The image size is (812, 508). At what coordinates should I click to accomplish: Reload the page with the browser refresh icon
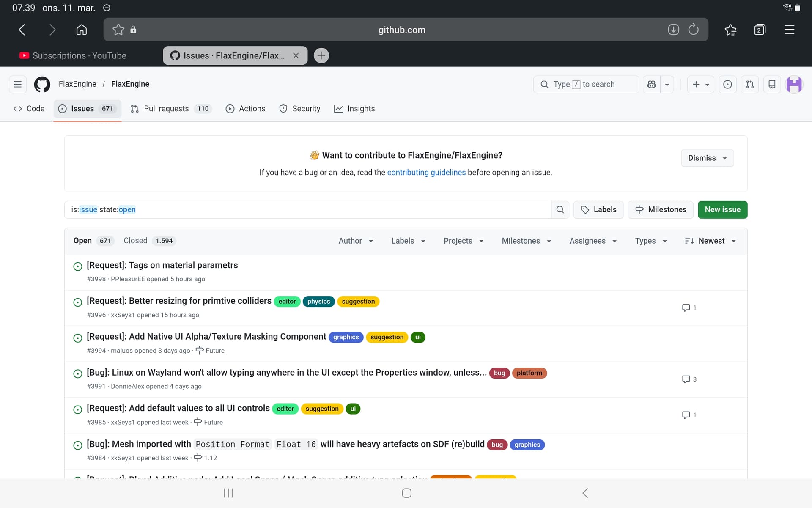tap(693, 30)
